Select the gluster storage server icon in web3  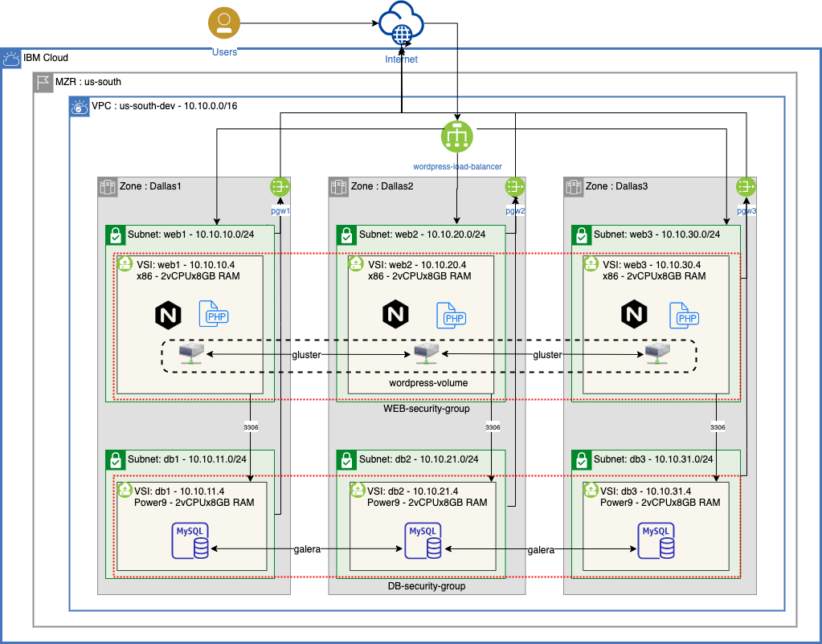656,353
